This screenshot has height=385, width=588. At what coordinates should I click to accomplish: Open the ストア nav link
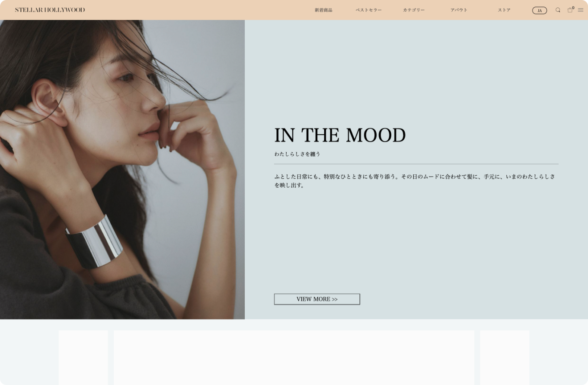pyautogui.click(x=504, y=10)
